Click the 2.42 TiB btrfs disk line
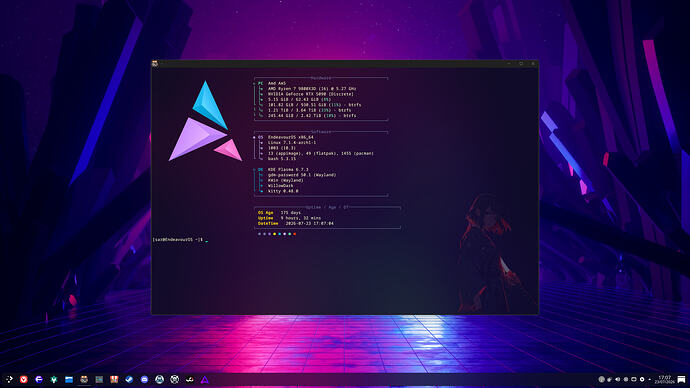690x388 pixels. 312,115
